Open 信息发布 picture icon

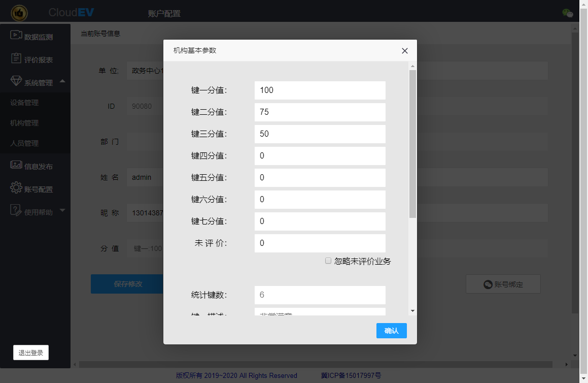(x=16, y=165)
